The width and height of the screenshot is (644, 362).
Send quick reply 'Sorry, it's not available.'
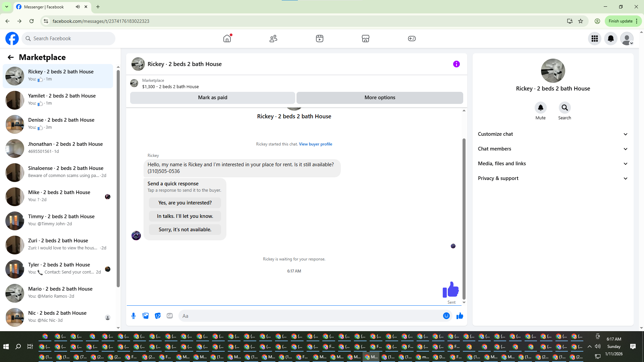[185, 230]
